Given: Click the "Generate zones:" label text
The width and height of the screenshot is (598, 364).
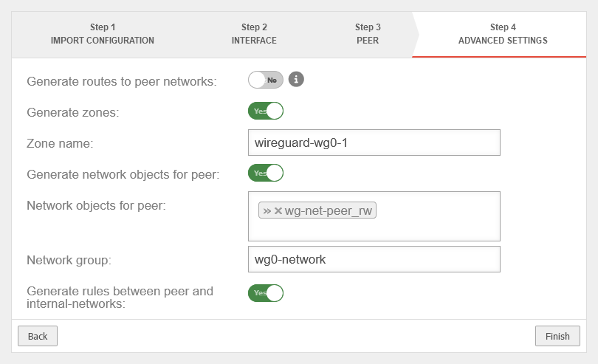Looking at the screenshot, I should coord(73,112).
